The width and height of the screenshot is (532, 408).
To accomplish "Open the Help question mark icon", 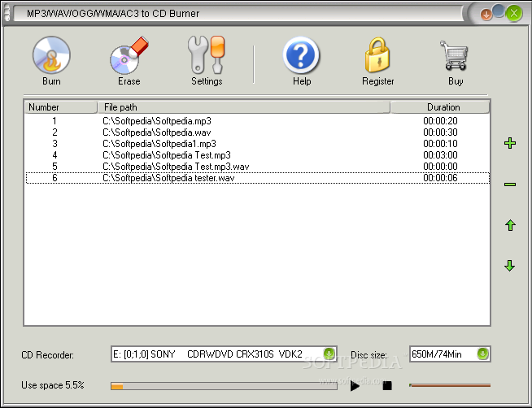I will click(x=301, y=55).
